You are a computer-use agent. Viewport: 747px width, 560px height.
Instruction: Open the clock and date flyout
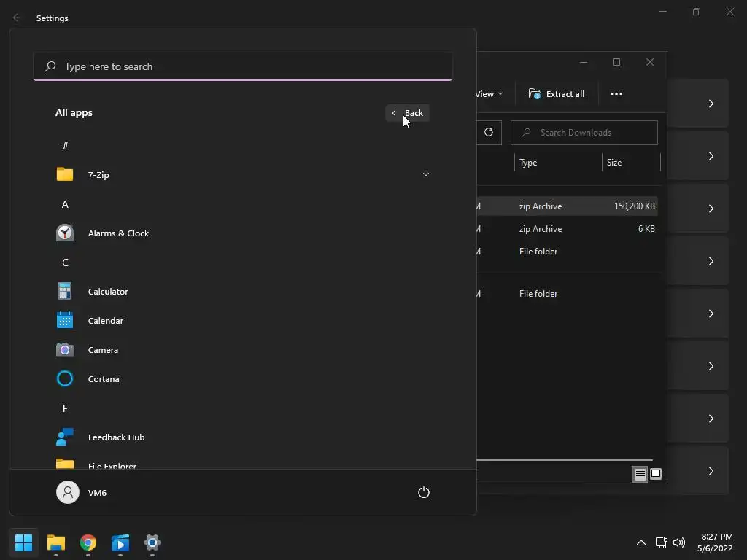click(715, 542)
